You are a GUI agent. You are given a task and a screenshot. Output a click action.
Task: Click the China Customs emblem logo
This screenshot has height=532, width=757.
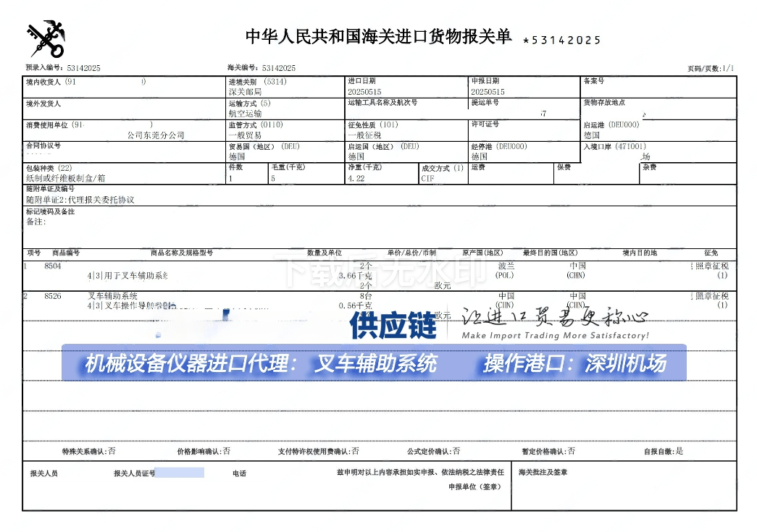point(46,38)
